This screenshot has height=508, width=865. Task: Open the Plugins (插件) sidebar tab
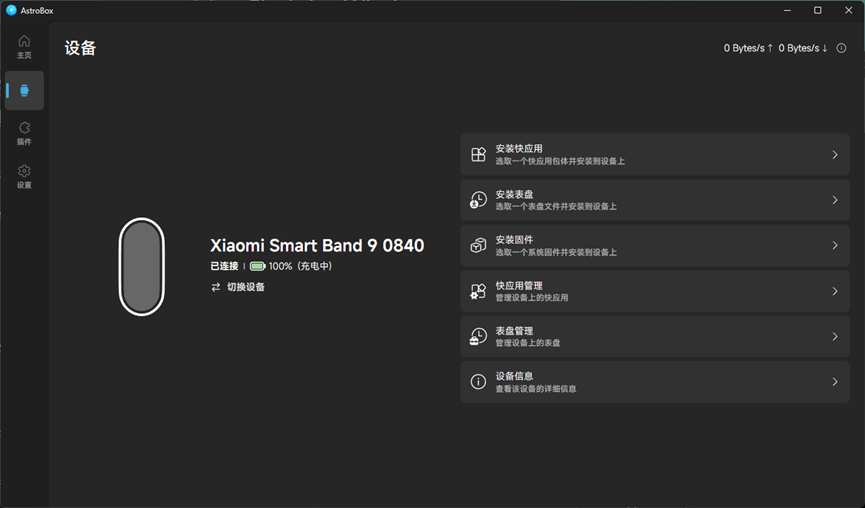(x=24, y=133)
